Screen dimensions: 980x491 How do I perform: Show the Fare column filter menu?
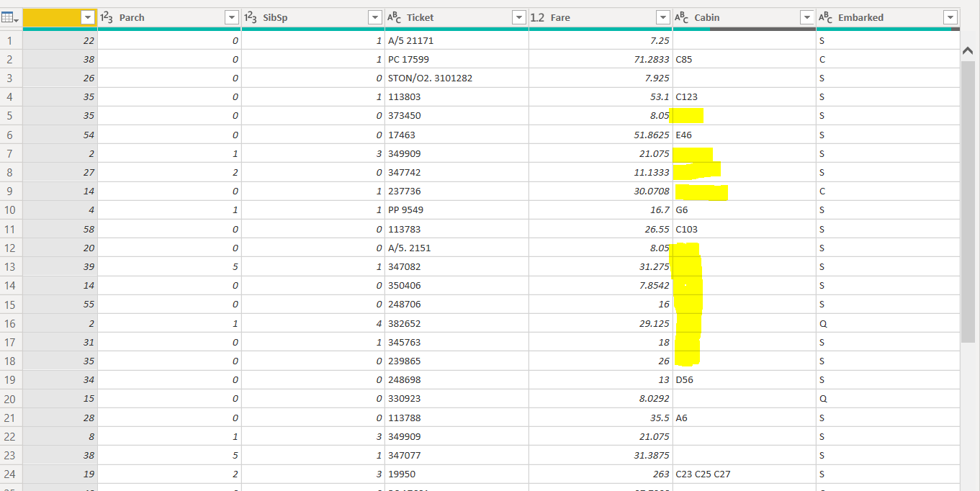[x=662, y=17]
